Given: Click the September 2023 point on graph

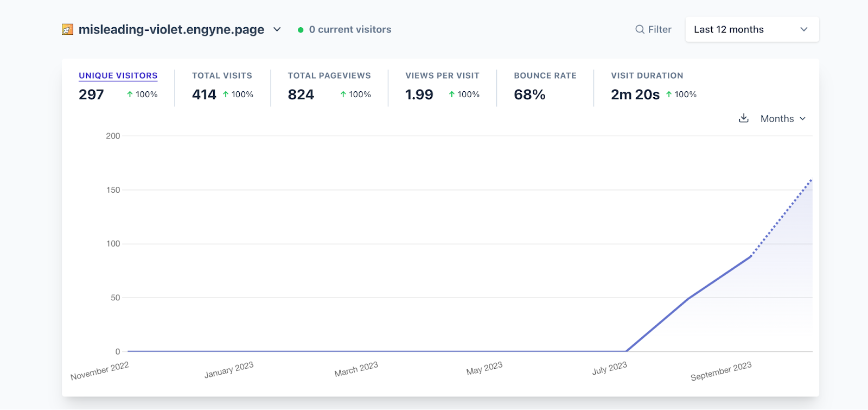Looking at the screenshot, I should click(751, 256).
